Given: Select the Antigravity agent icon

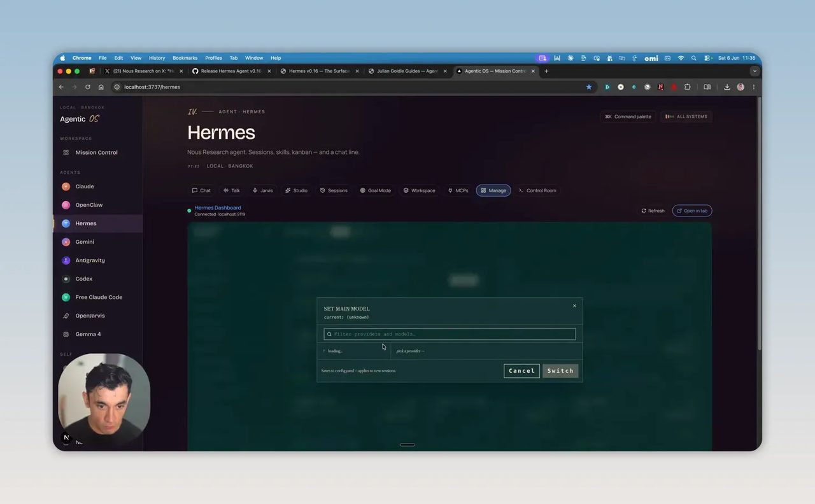Looking at the screenshot, I should point(66,260).
